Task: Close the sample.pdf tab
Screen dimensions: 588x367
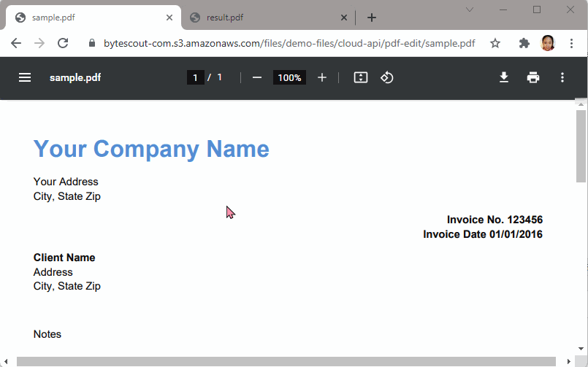Action: 169,18
